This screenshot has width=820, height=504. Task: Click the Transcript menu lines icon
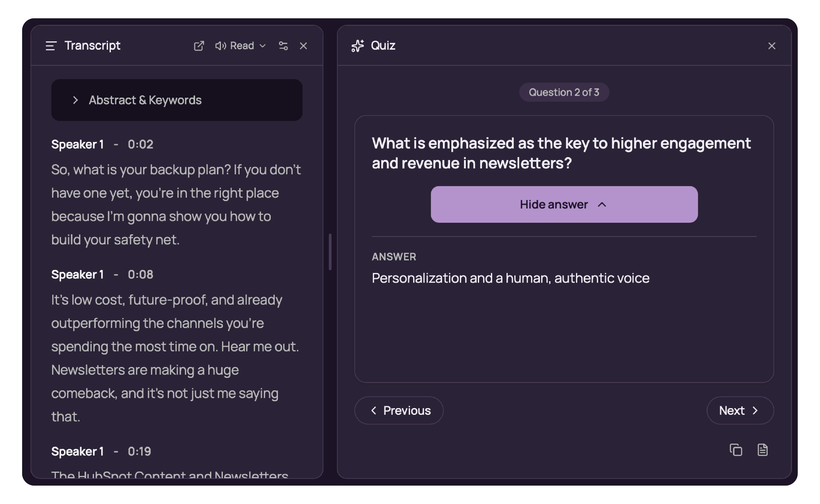pyautogui.click(x=51, y=46)
